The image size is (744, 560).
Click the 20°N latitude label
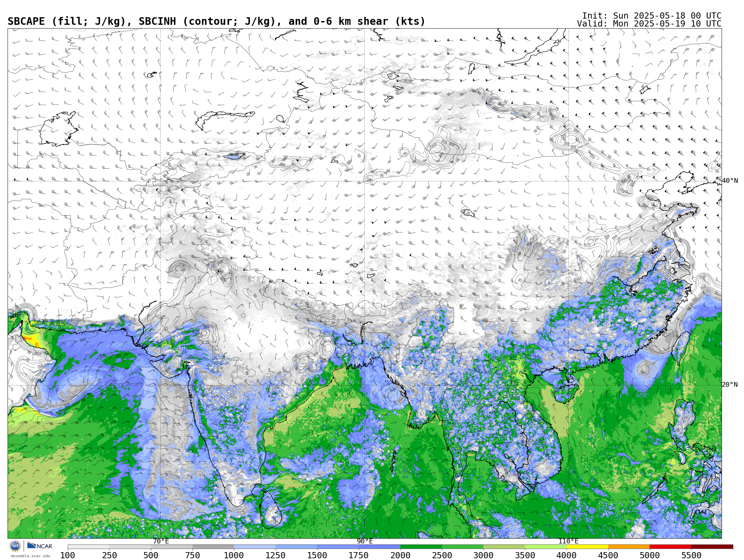pos(730,385)
